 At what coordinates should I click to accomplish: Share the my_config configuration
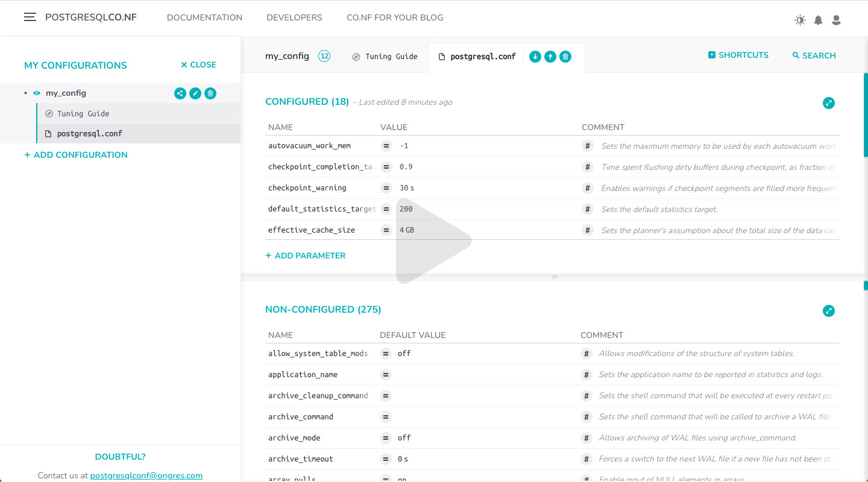(x=180, y=93)
